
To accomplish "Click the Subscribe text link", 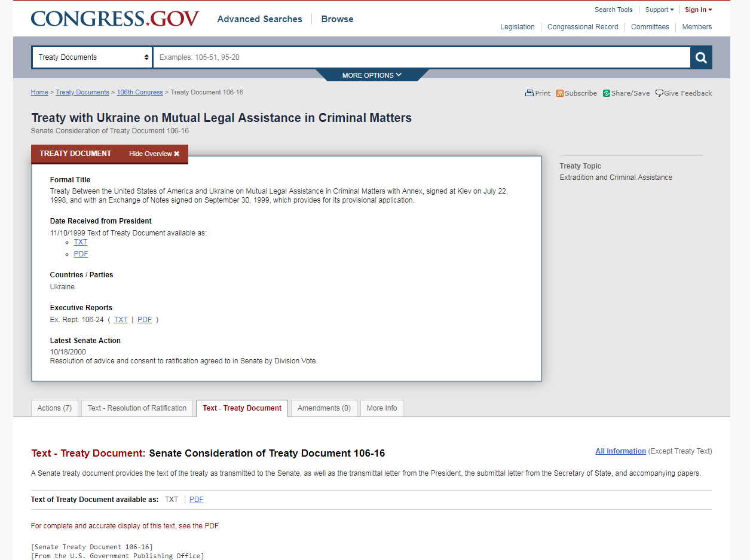I will click(x=581, y=93).
